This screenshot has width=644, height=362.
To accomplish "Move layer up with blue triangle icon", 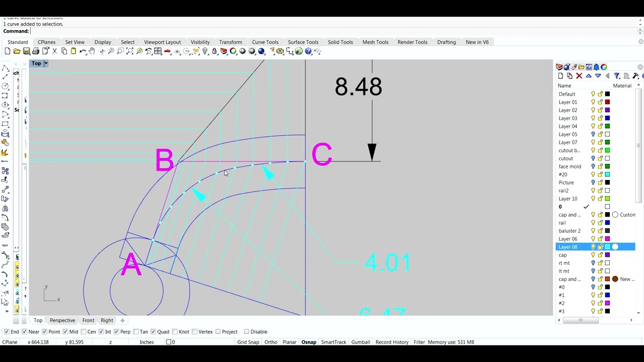I will 589,76.
